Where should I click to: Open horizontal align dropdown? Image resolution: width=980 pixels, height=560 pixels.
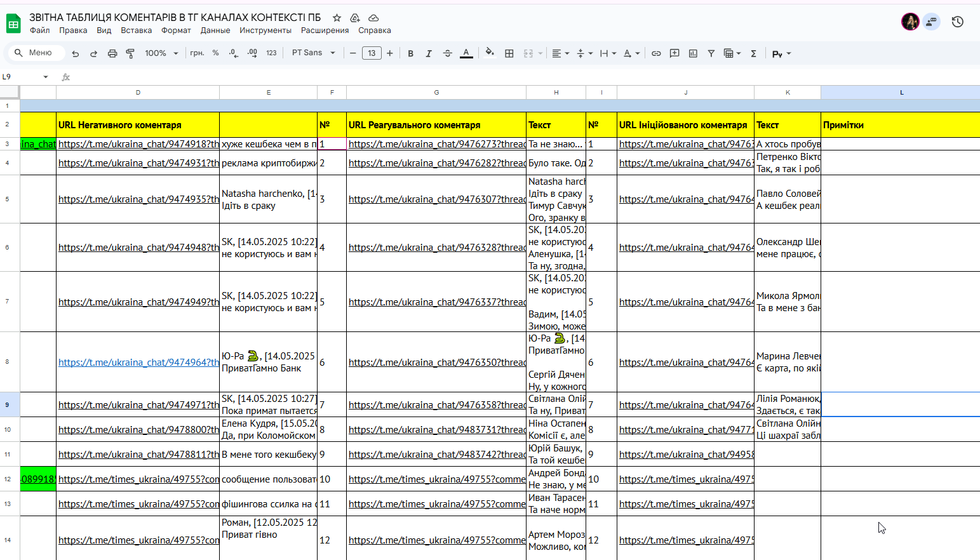(x=560, y=53)
